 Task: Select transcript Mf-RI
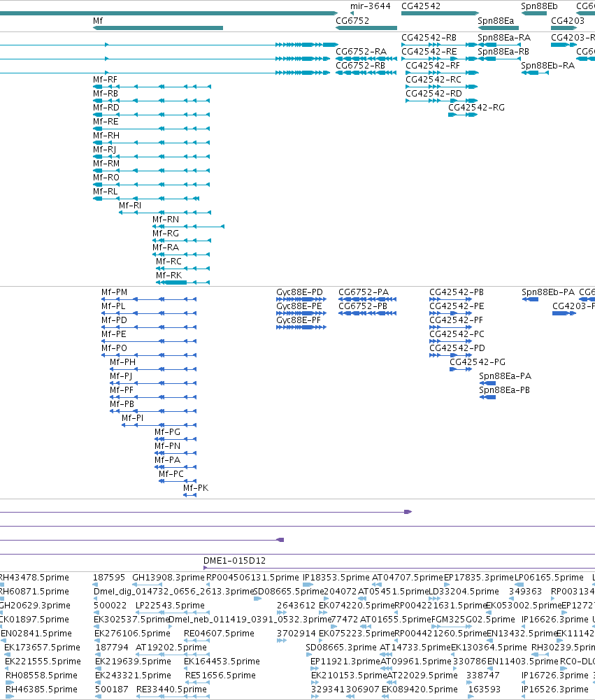coord(130,206)
